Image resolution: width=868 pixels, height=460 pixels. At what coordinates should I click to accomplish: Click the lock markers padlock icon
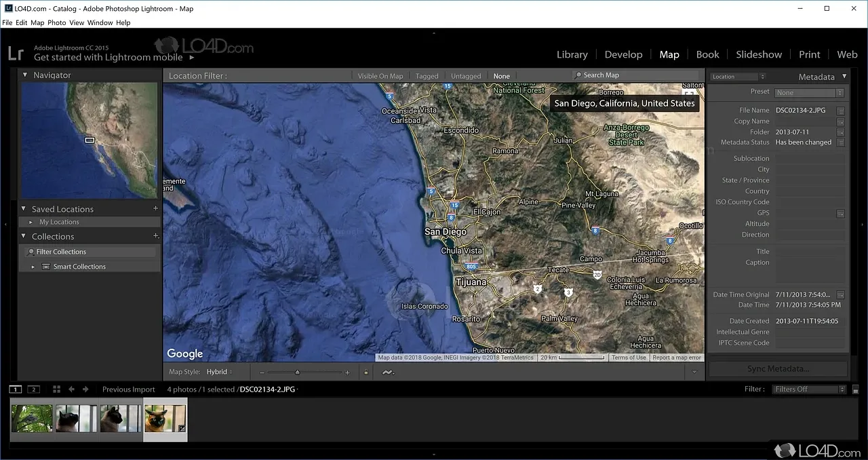coord(366,372)
